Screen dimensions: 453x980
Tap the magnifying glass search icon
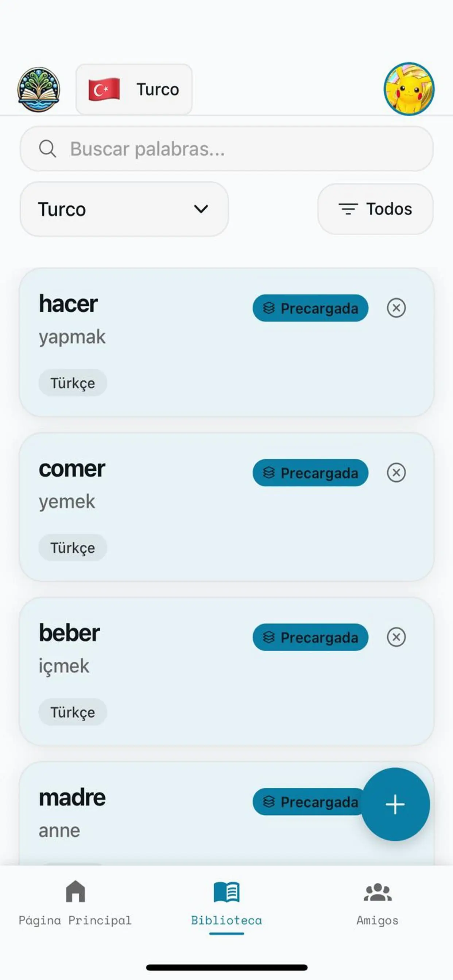(47, 149)
